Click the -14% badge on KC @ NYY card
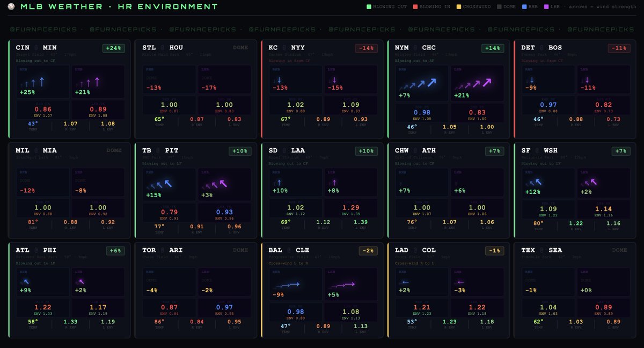Viewport: 644px width, 348px height. point(367,48)
